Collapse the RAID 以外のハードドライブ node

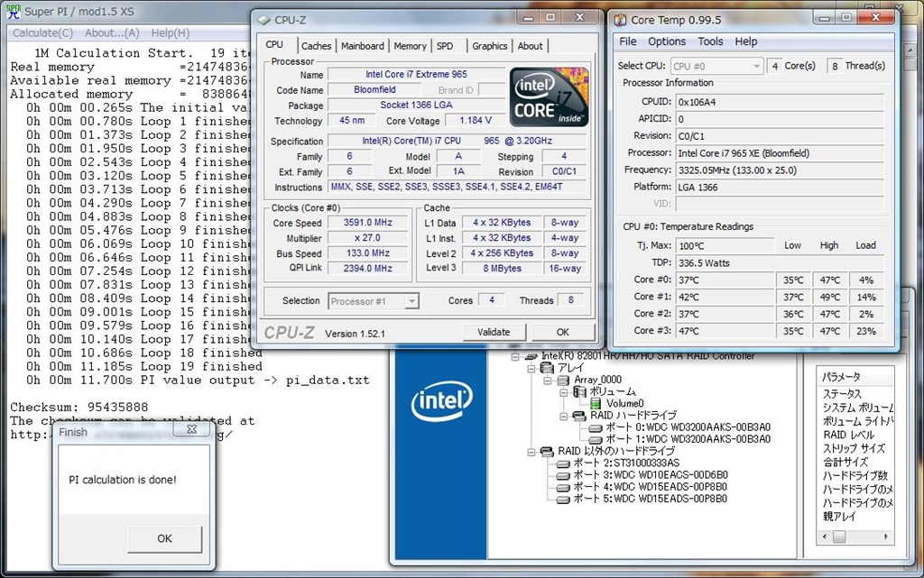[x=531, y=452]
